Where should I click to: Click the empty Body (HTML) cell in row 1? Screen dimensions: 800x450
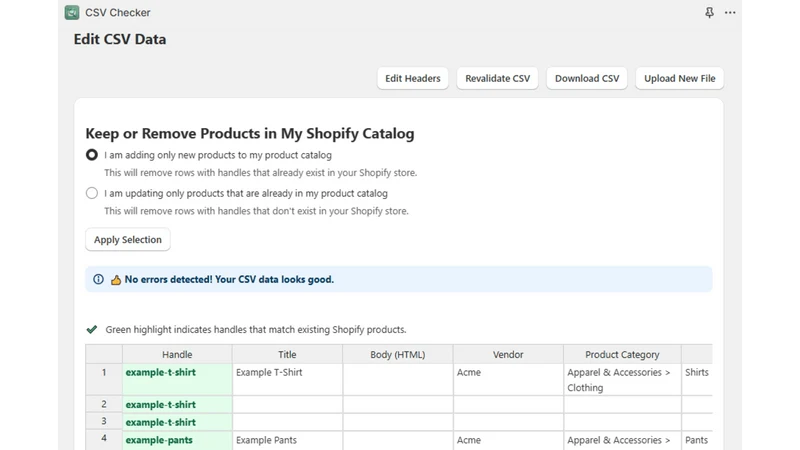point(397,379)
